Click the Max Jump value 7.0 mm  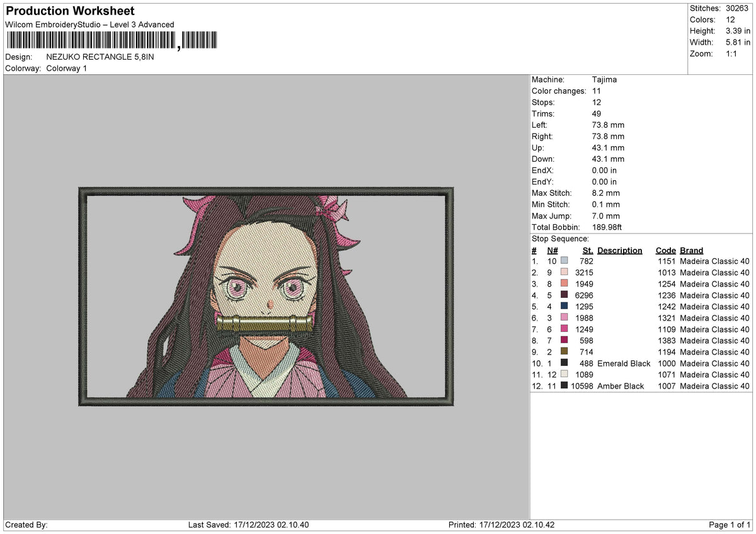[x=606, y=215]
